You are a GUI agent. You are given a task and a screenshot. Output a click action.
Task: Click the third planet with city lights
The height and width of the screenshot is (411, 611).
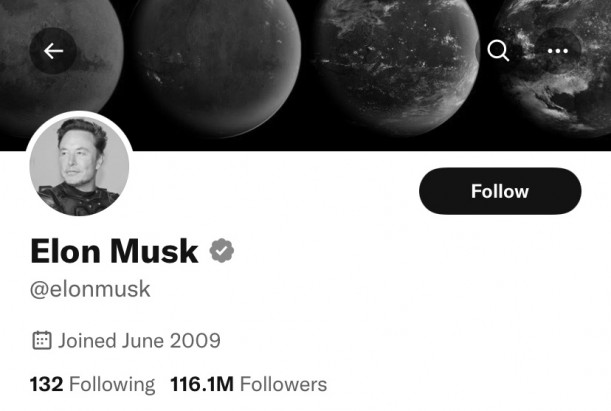396,66
